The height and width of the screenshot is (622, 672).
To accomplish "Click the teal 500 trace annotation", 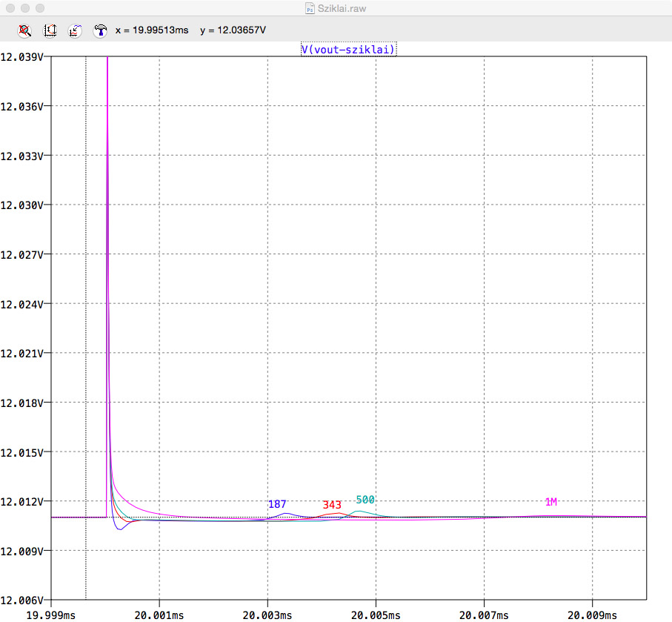I will point(365,500).
